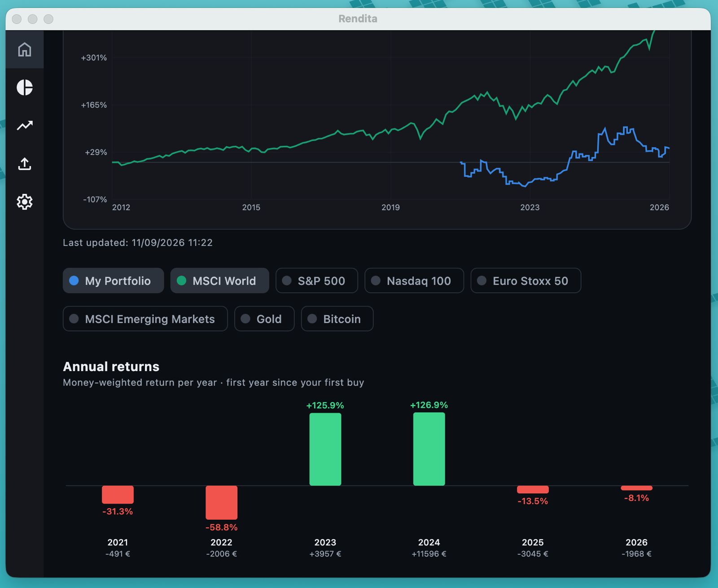
Task: Click the upload import icon in sidebar
Action: [x=25, y=164]
